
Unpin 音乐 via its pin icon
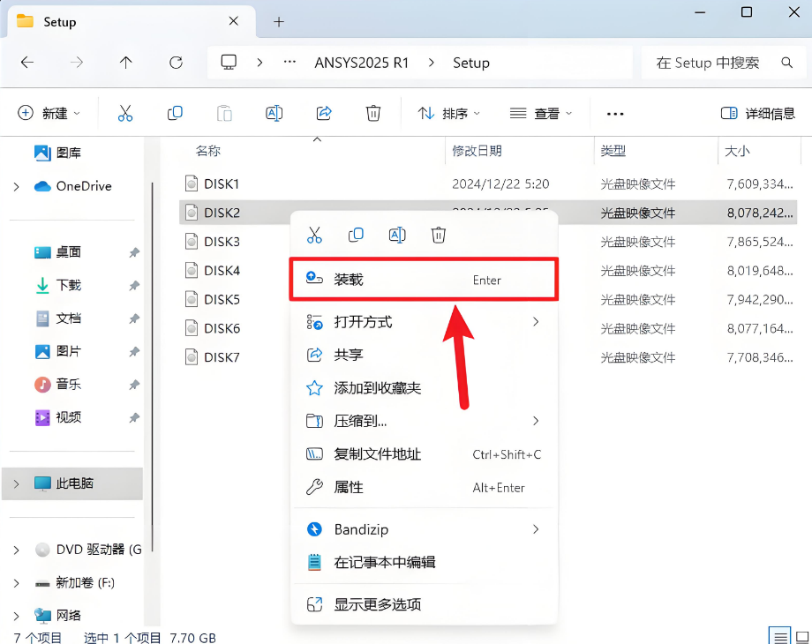(134, 385)
